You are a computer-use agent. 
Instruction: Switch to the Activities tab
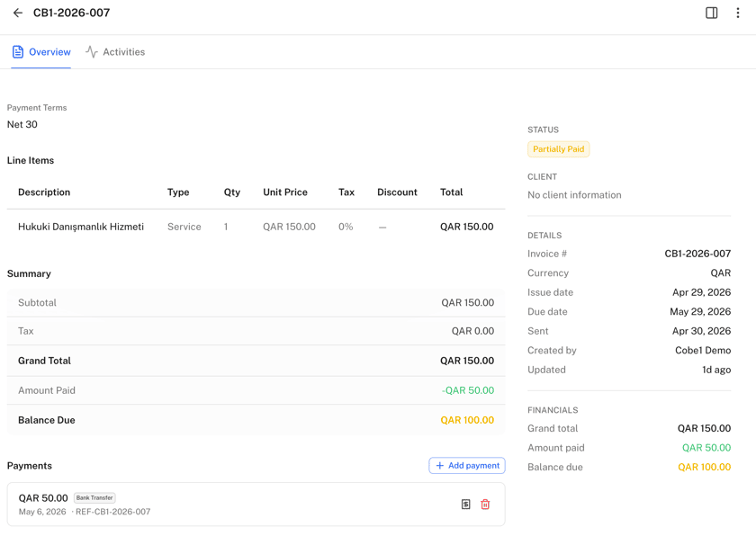point(115,52)
